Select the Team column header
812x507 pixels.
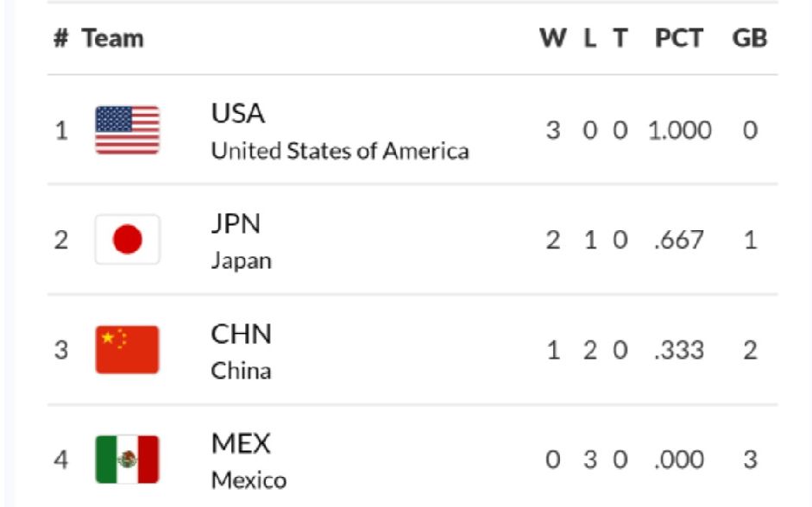click(113, 39)
